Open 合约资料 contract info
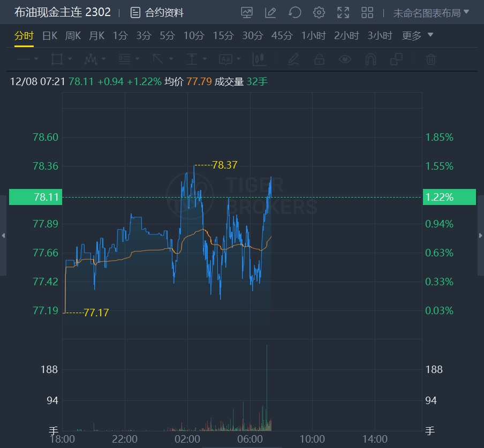Screen dimensions: 484x448 click(x=157, y=13)
